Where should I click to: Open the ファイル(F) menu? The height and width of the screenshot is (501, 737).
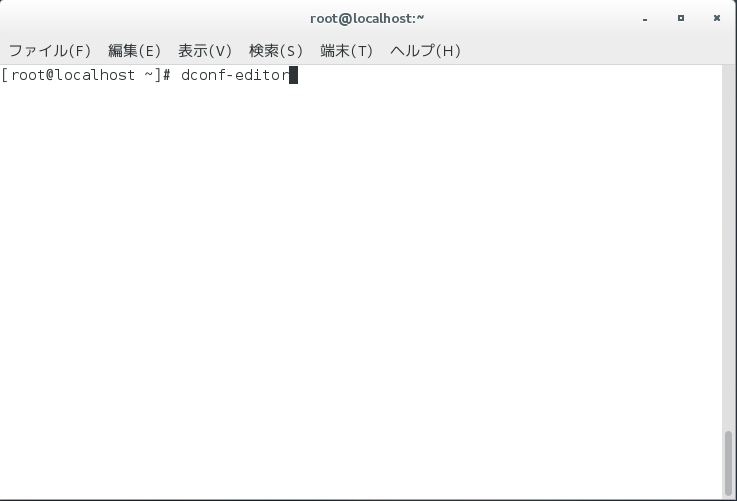[50, 50]
